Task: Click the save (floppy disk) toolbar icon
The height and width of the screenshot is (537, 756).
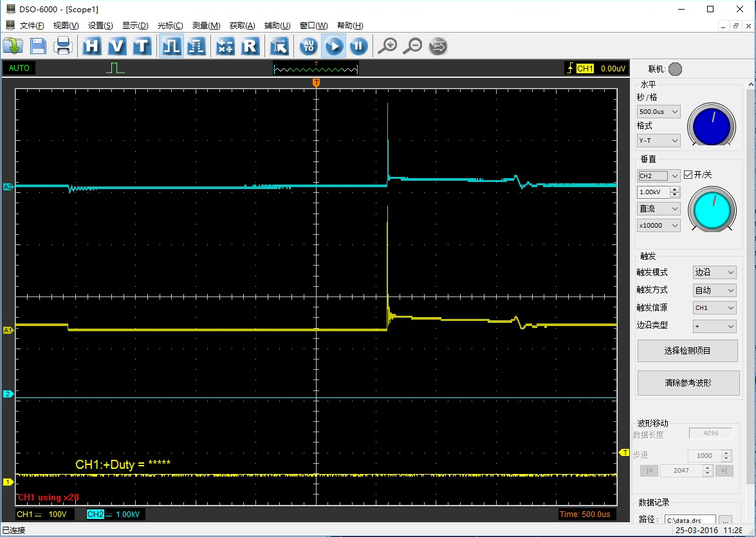Action: tap(38, 46)
